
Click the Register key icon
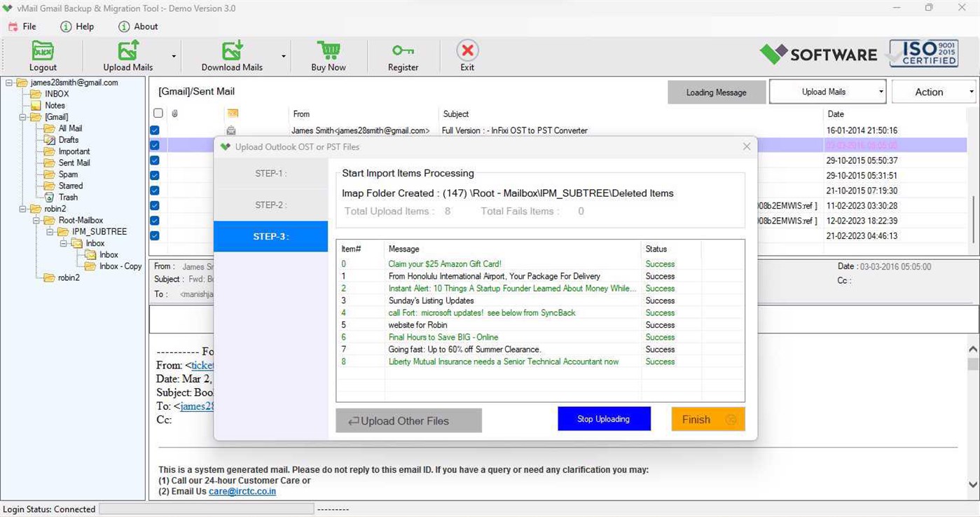click(403, 50)
